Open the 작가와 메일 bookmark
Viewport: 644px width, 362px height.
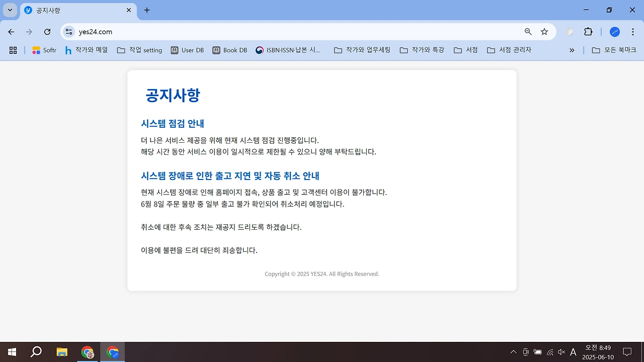[x=87, y=50]
